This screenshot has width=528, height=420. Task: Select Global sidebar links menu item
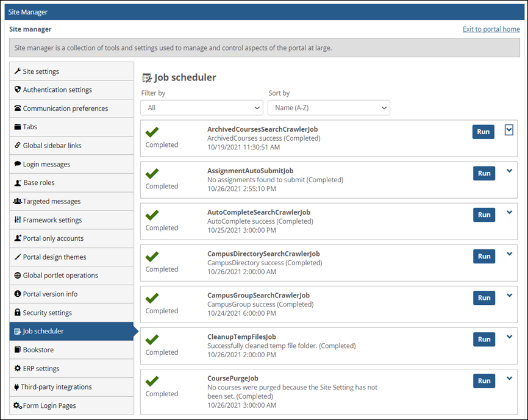[x=72, y=145]
